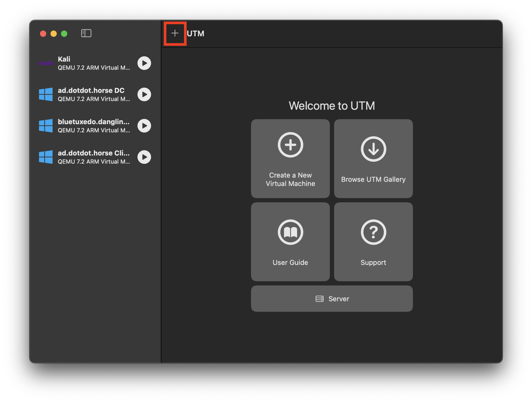Start the bluetuxedo.danglin... virtual machine
Viewport: 532px width, 402px height.
pos(145,125)
